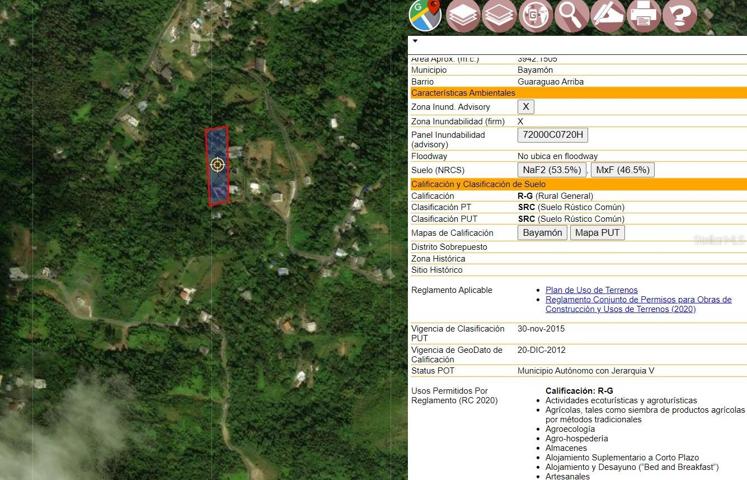Click the Calificación y Clasificación de Suelo header
This screenshot has height=480, width=747.
point(578,184)
